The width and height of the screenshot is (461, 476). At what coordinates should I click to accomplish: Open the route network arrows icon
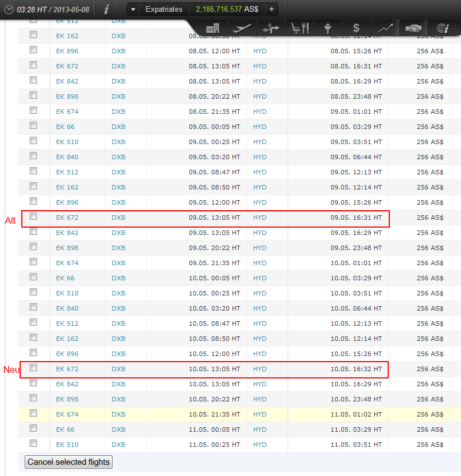point(271,28)
